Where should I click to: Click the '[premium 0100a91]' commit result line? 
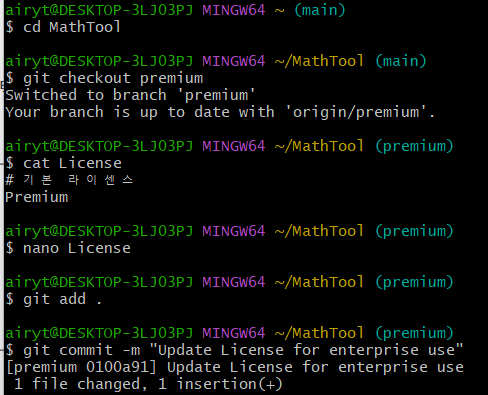click(x=235, y=367)
